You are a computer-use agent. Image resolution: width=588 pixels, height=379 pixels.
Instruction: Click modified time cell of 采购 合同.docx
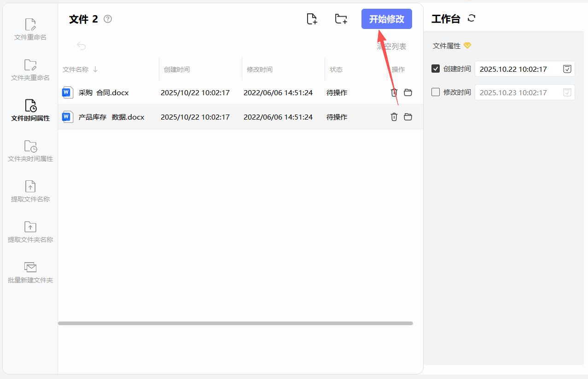278,93
